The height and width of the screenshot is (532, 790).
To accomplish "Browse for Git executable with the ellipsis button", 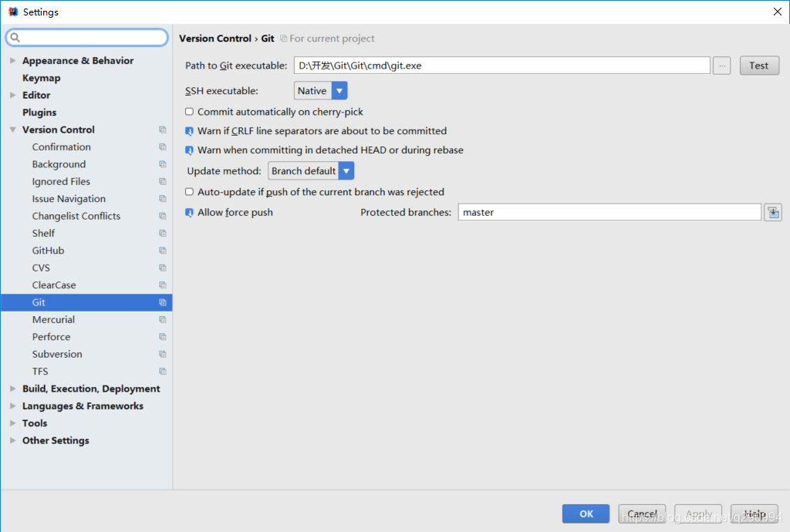I will [x=721, y=66].
